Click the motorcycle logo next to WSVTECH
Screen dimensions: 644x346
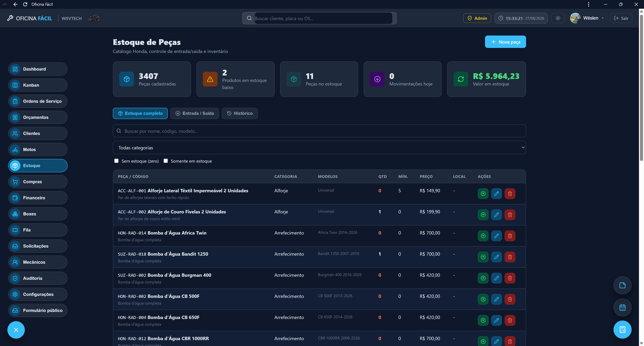tap(94, 18)
